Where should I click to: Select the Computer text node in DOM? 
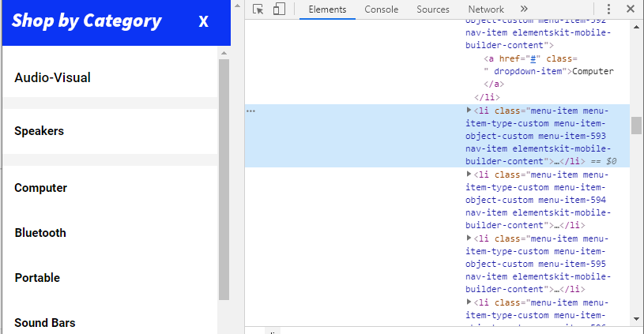pos(593,71)
